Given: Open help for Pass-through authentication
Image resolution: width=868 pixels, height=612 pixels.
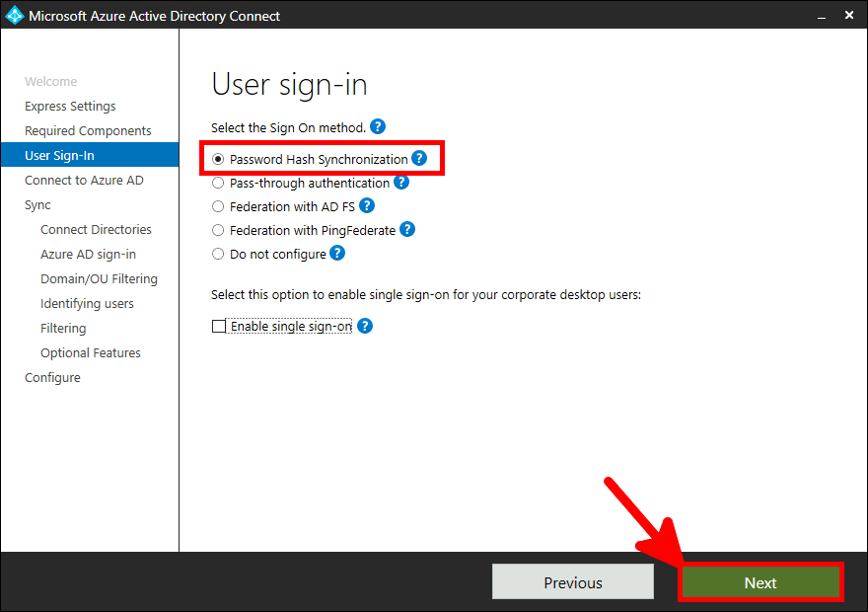Looking at the screenshot, I should pyautogui.click(x=401, y=183).
